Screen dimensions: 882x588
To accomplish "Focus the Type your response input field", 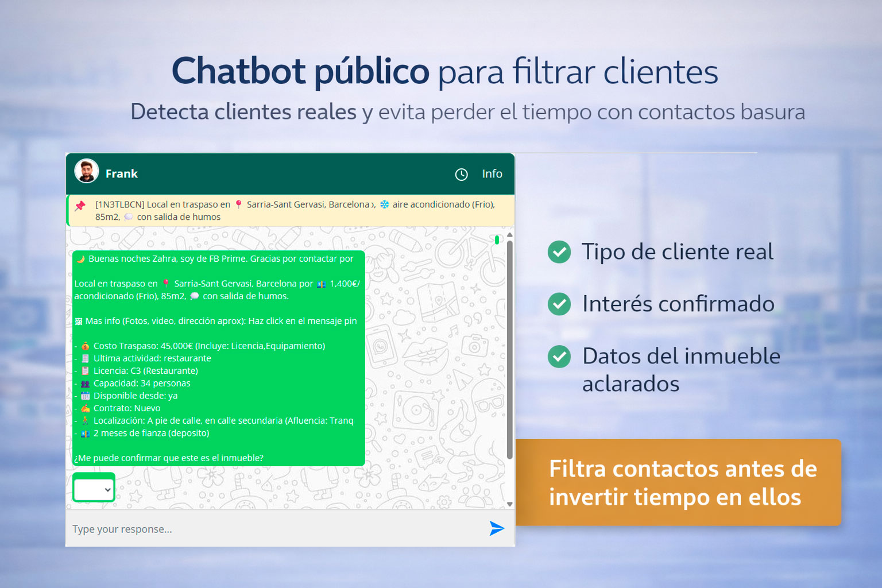I will (x=276, y=529).
